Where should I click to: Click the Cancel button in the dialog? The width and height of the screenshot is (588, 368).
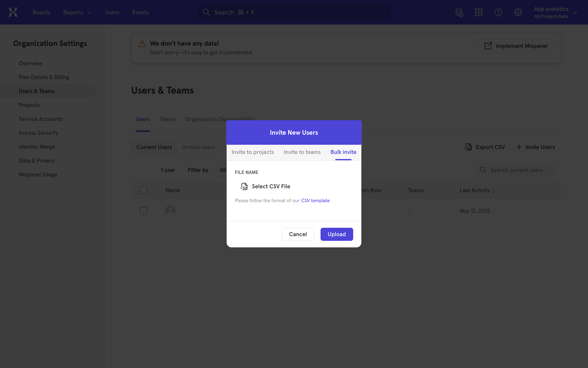pyautogui.click(x=298, y=234)
